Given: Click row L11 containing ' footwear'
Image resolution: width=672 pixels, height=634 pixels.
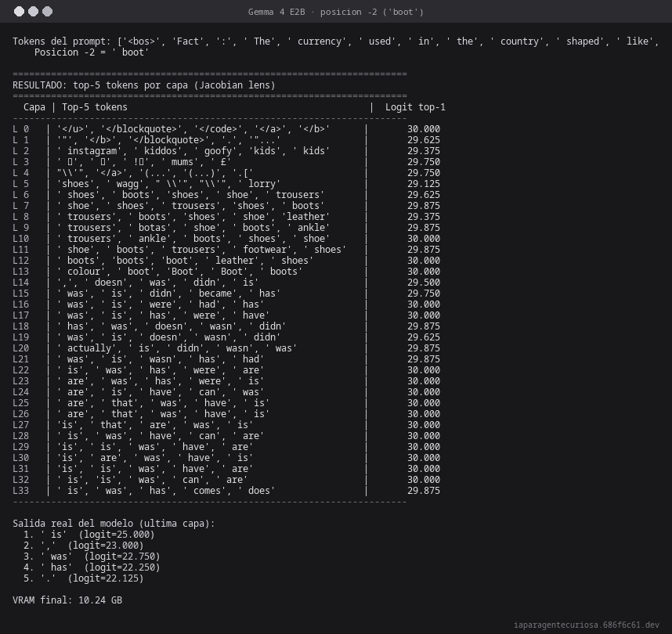Looking at the screenshot, I should [x=226, y=250].
